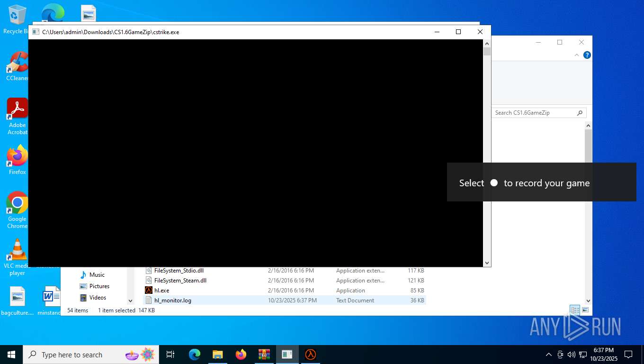Open the notification center icon

[628, 355]
